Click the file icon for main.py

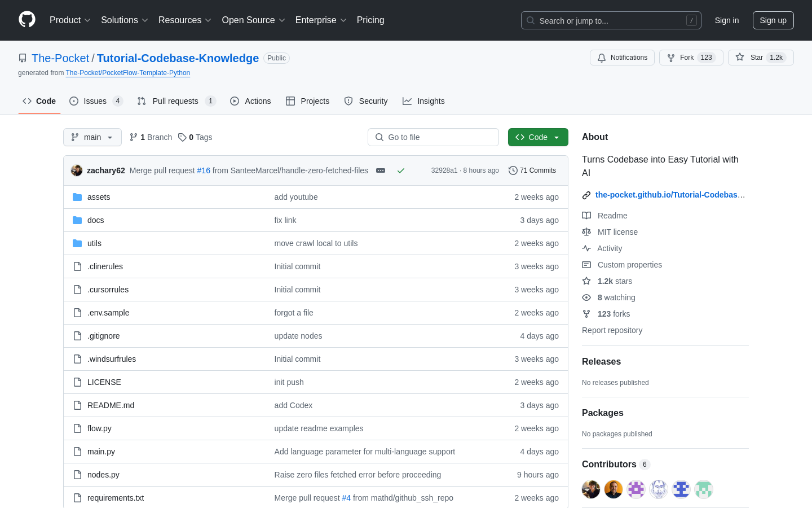click(x=77, y=452)
